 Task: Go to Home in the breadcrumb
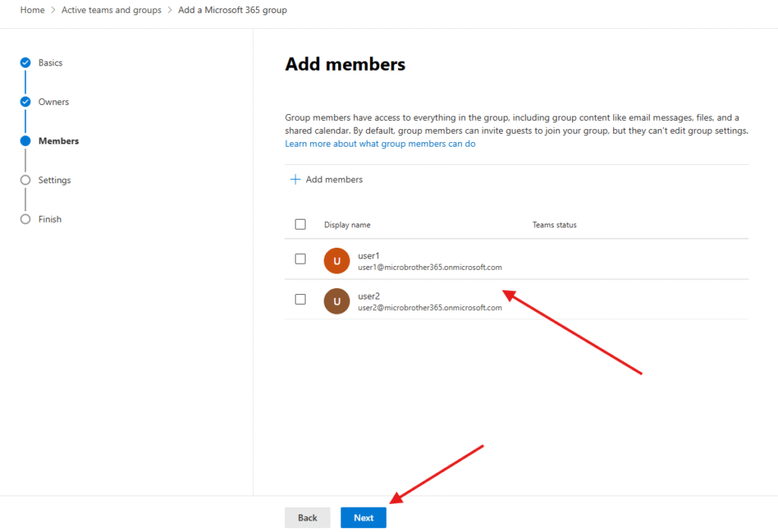(x=32, y=11)
